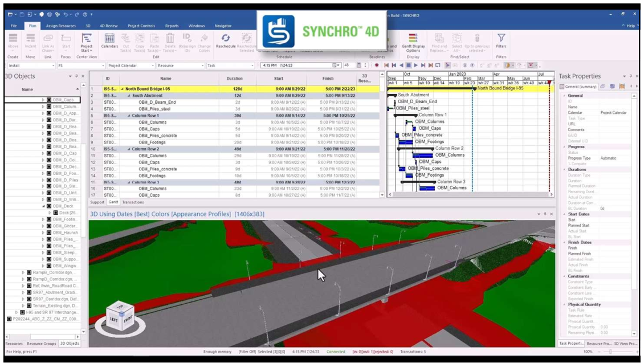644x363 pixels.
Task: Click the Create Above task icon
Action: 13,38
